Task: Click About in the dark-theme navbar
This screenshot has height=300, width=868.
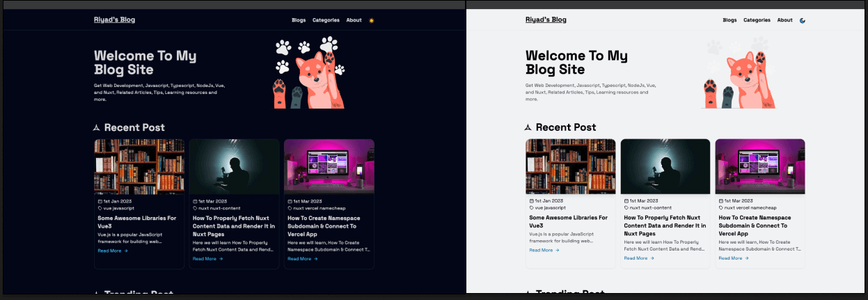Action: (354, 20)
